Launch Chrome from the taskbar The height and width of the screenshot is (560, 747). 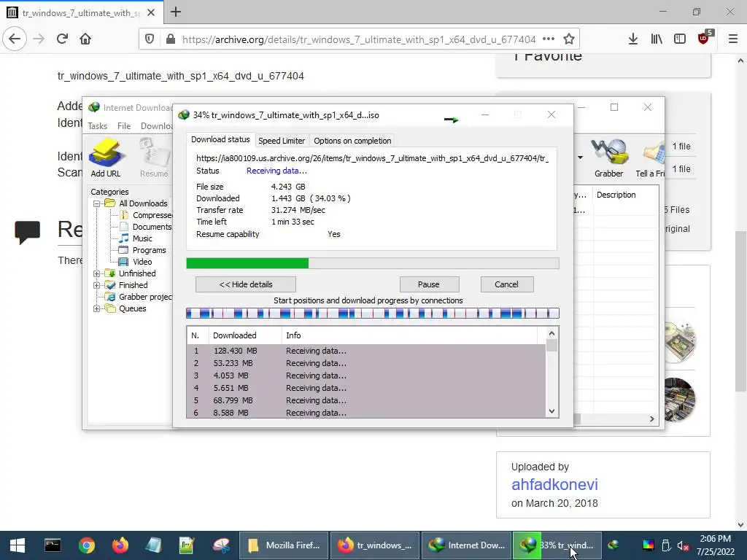[x=87, y=545]
